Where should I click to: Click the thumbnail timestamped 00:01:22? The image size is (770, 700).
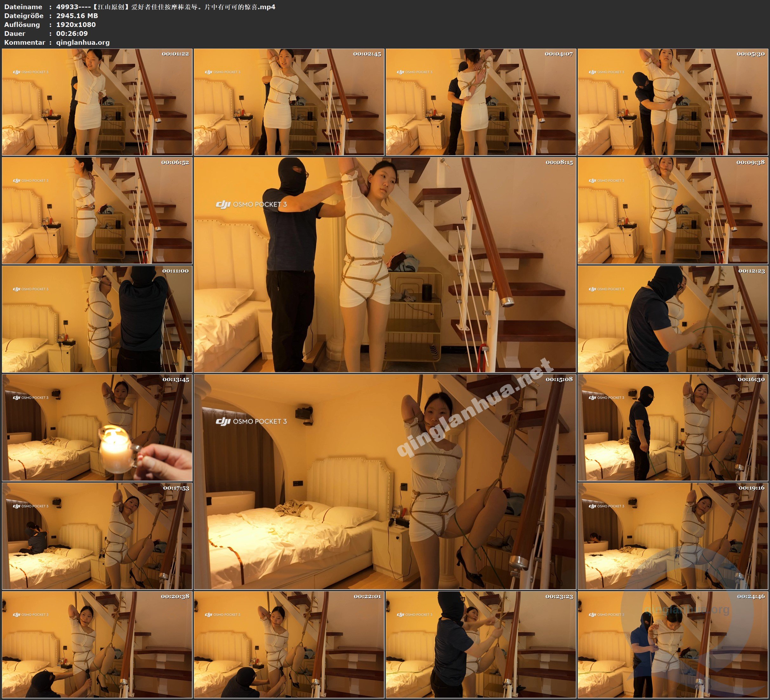pos(97,102)
